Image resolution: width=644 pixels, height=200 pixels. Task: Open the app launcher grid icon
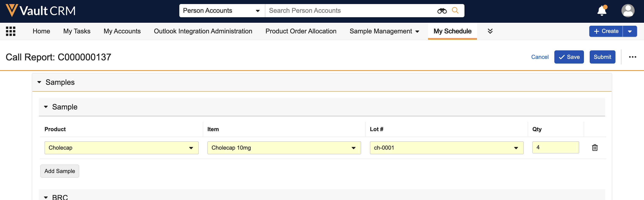(11, 31)
